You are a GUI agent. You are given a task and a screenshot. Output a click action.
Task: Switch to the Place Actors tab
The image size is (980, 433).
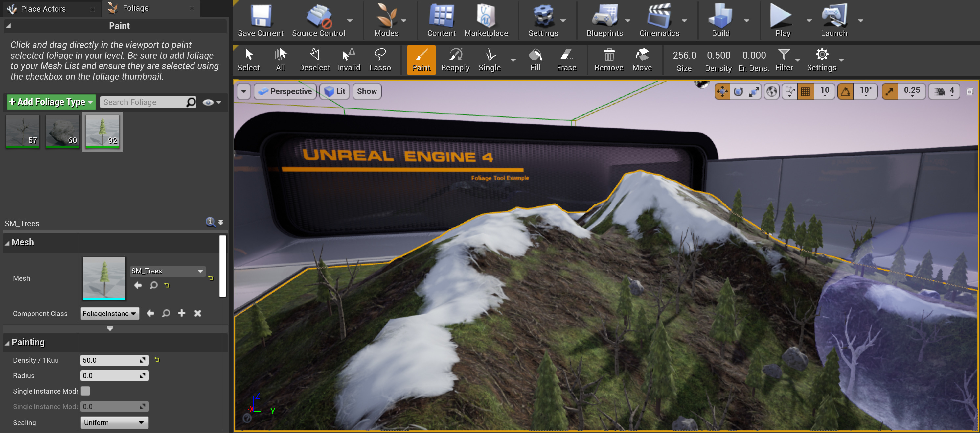tap(43, 8)
